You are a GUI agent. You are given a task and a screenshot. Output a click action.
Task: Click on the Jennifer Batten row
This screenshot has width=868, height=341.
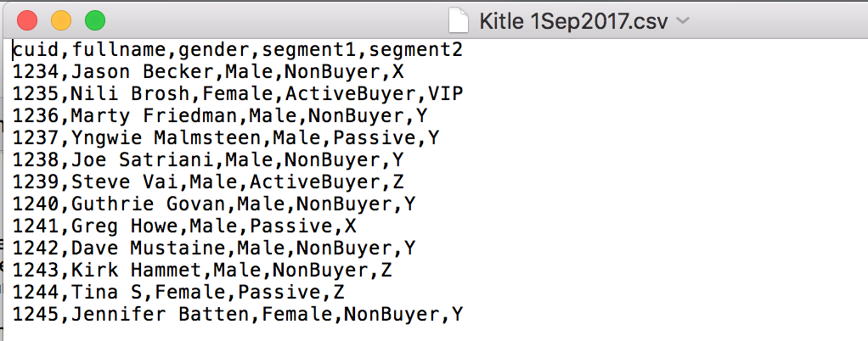pyautogui.click(x=238, y=315)
